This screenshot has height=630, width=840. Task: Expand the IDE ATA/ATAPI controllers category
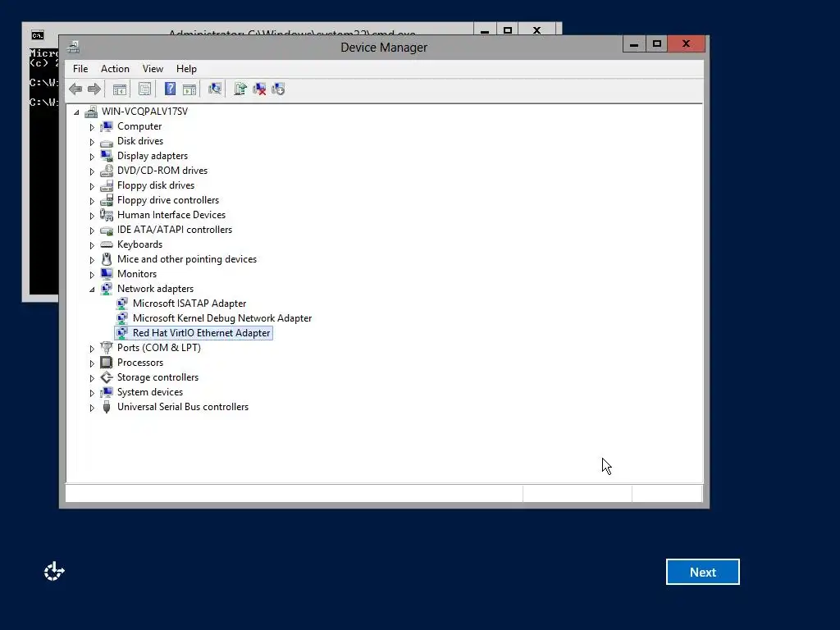[92, 231]
